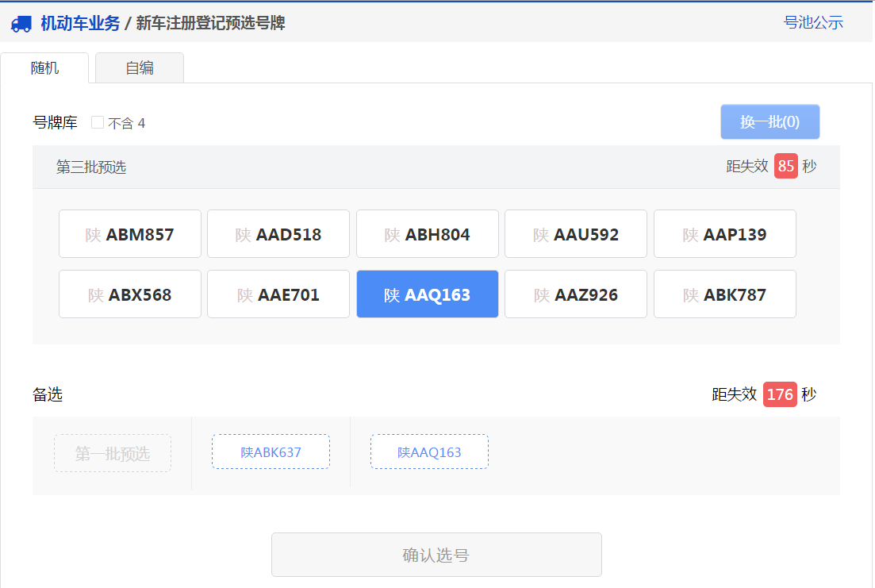Image resolution: width=875 pixels, height=588 pixels.
Task: Click the 备选 section label
Action: point(48,395)
